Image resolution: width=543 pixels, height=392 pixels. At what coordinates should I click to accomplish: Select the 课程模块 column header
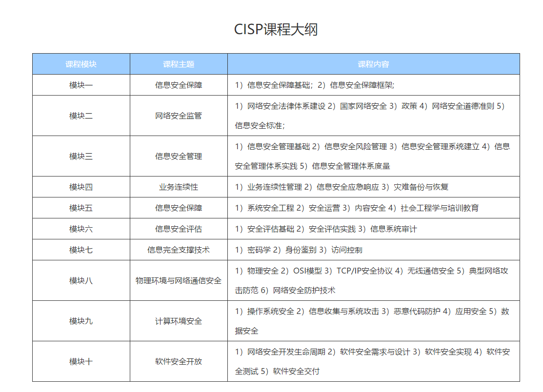tap(81, 64)
